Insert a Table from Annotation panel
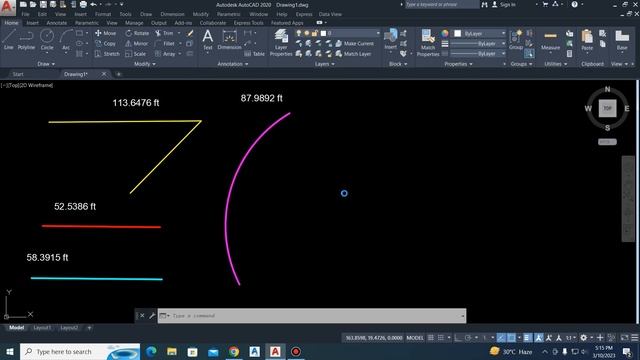The image size is (640, 360). click(x=254, y=53)
